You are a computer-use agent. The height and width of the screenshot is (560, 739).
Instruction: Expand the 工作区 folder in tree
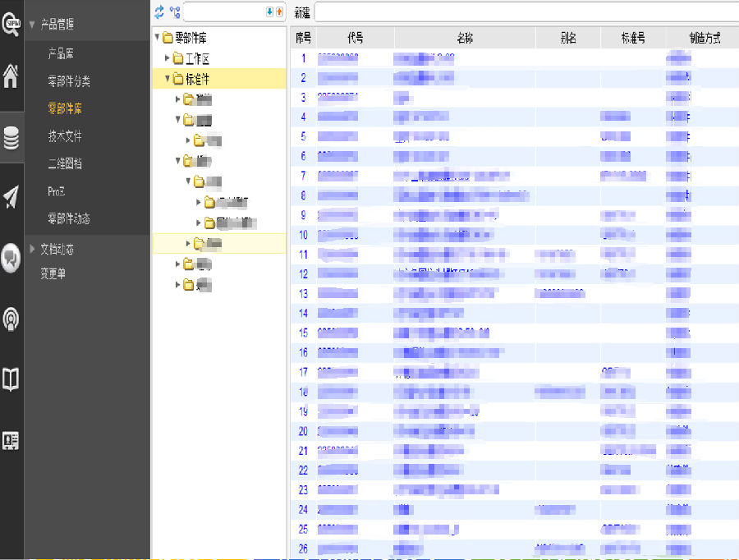[168, 58]
